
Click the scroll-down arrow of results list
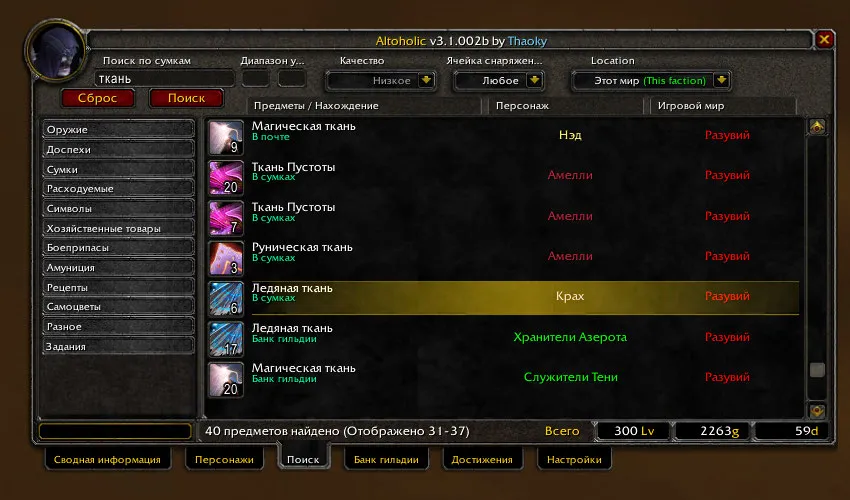pyautogui.click(x=817, y=411)
